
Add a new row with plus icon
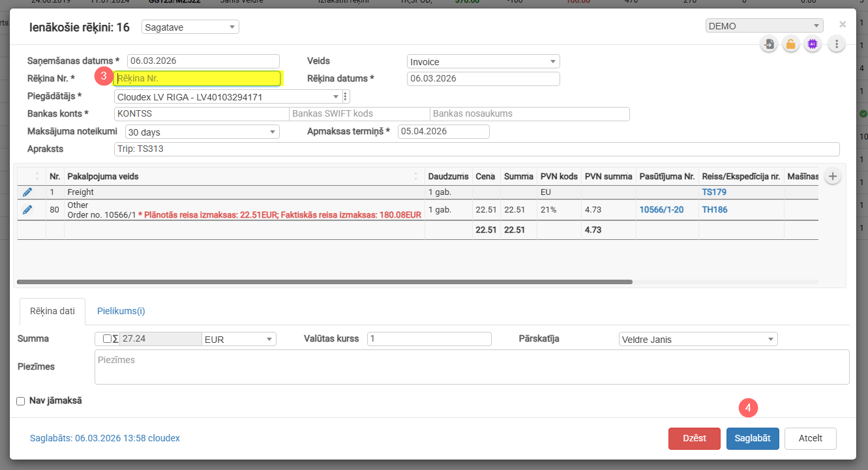832,176
